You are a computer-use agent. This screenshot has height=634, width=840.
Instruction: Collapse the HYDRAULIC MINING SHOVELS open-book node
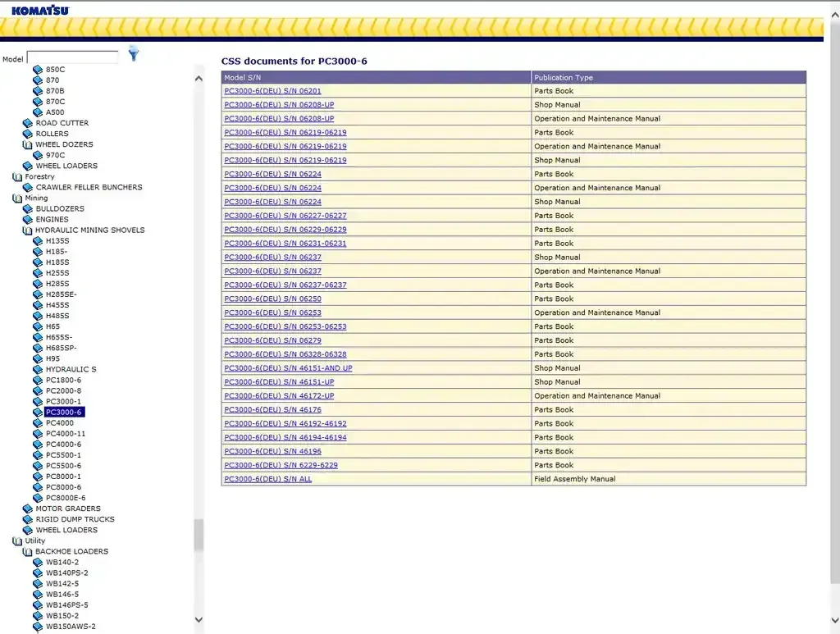tap(27, 230)
